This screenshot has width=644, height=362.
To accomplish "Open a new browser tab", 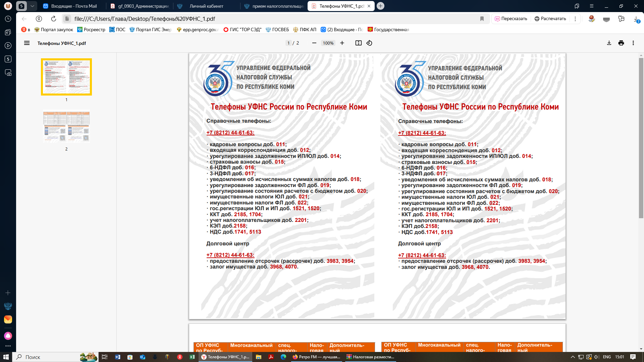I will [x=380, y=6].
